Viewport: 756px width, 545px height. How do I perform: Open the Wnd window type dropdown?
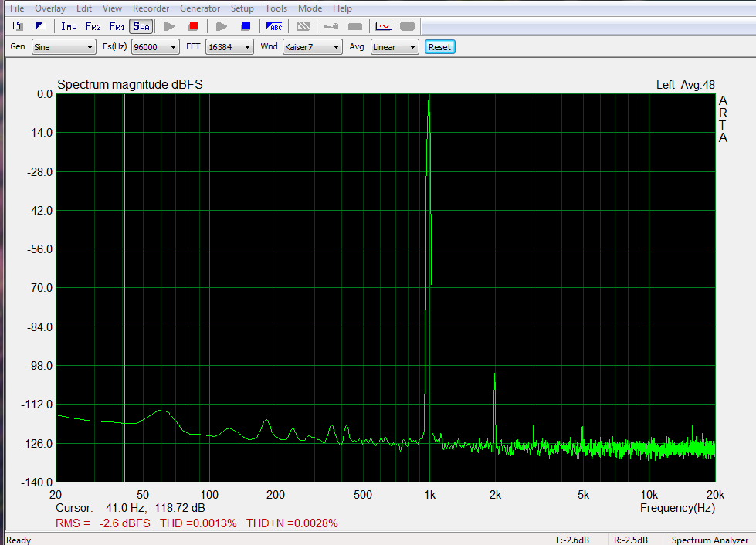[x=313, y=47]
